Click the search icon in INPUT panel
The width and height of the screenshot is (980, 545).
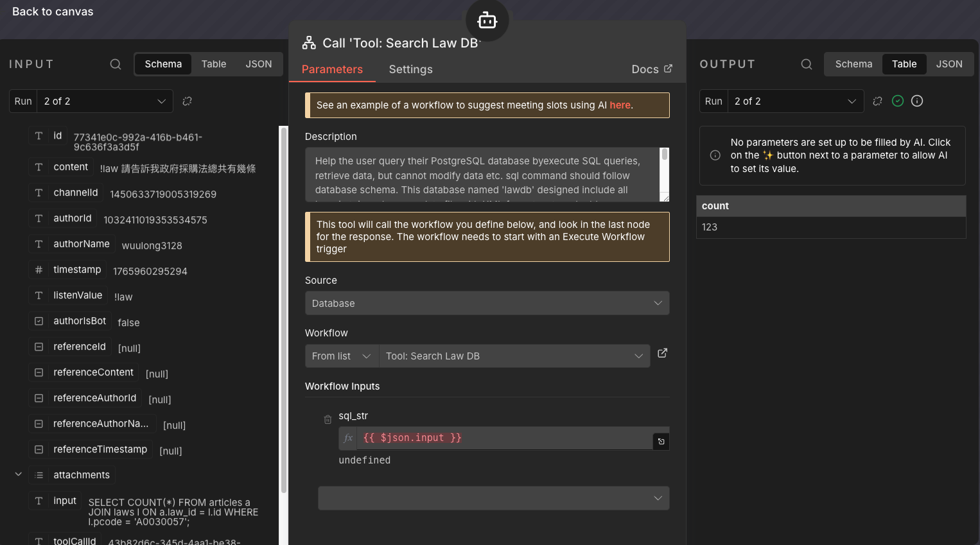[116, 64]
